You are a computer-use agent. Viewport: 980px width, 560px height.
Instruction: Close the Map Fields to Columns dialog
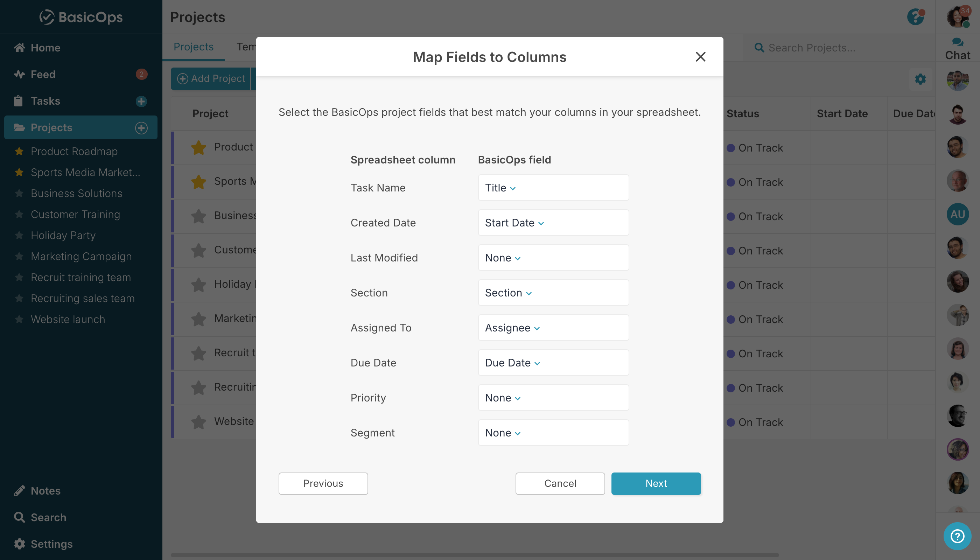[x=700, y=57]
